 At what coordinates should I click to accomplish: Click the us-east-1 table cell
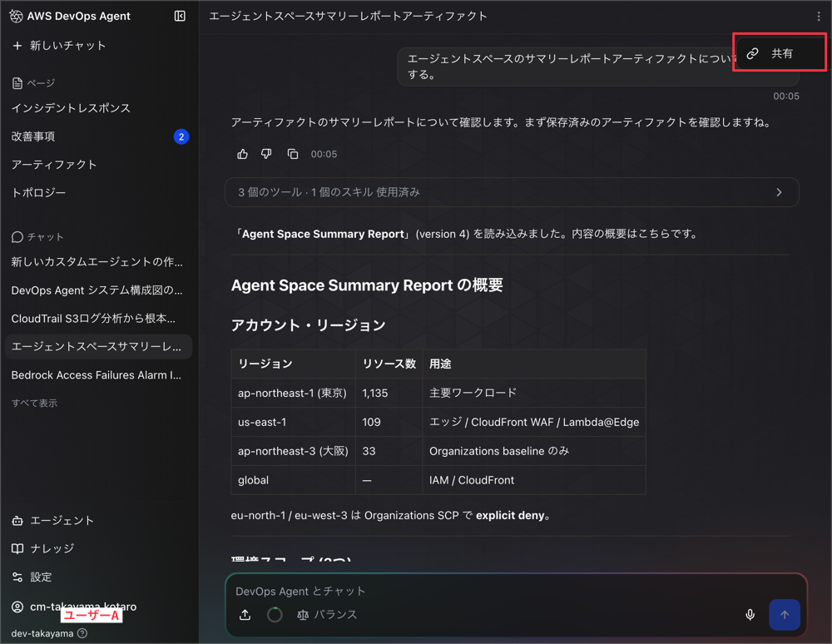tap(293, 422)
